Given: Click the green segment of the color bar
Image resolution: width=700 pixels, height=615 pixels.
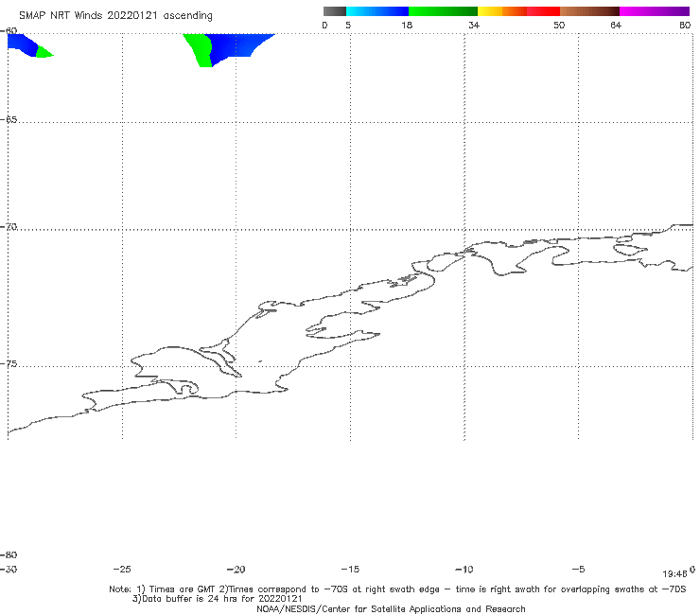Looking at the screenshot, I should [x=443, y=11].
